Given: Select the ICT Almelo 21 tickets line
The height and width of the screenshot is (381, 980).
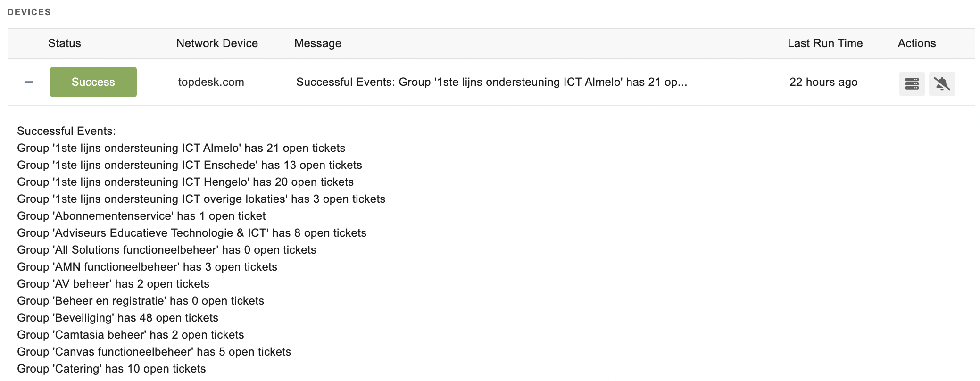Looking at the screenshot, I should coord(181,148).
